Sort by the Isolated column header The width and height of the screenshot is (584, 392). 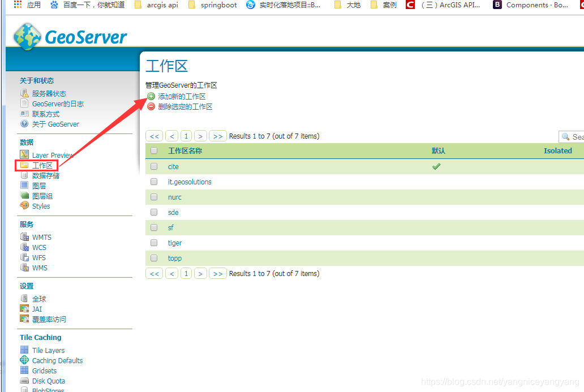557,151
